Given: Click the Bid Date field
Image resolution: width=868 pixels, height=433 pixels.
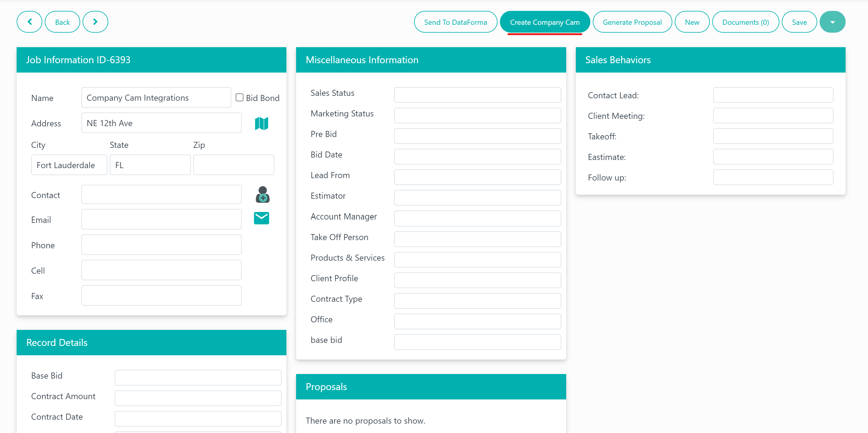Looking at the screenshot, I should [477, 156].
